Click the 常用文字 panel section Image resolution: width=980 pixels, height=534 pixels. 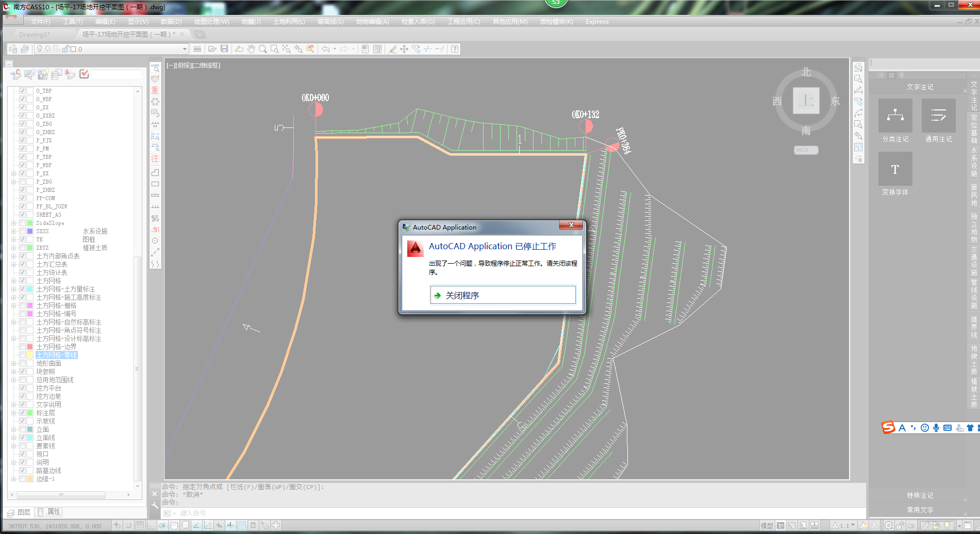pyautogui.click(x=920, y=510)
